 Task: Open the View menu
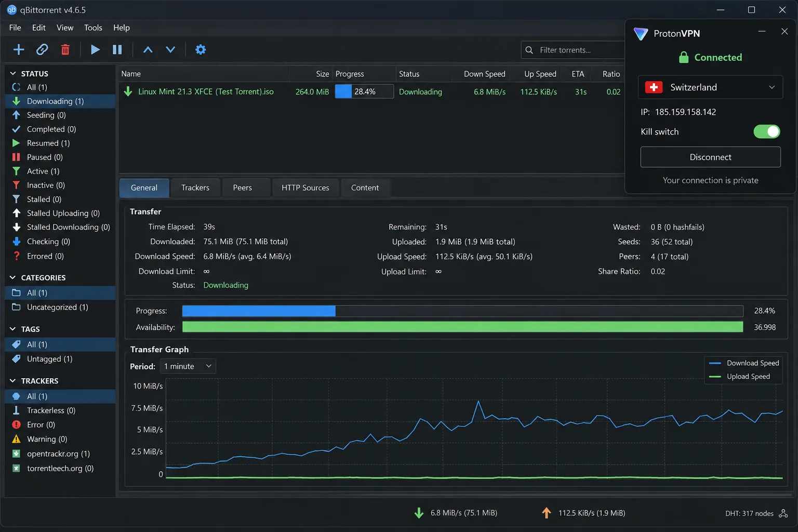point(65,28)
